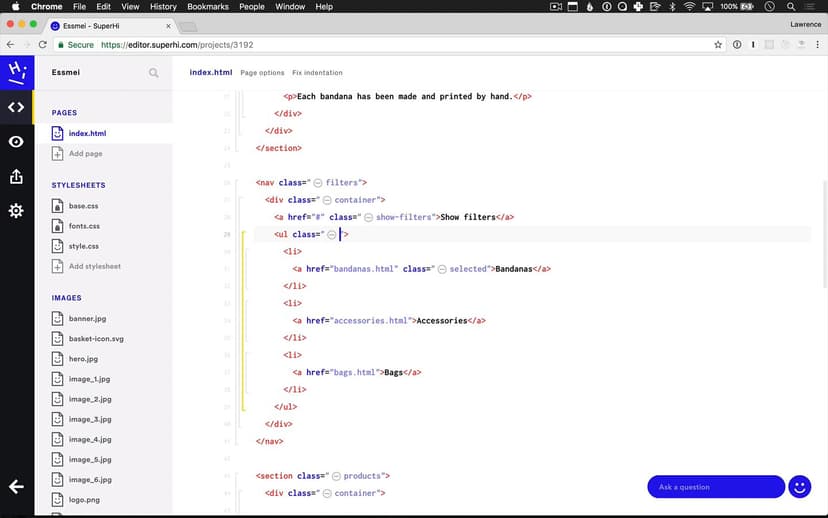Open project settings gear icon

pyautogui.click(x=16, y=211)
